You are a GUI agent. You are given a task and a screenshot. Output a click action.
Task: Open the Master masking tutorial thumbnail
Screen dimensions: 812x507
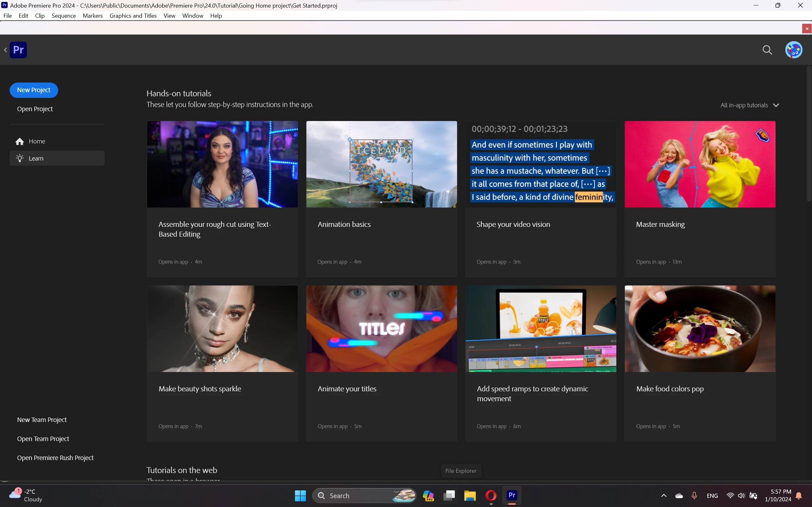click(x=700, y=164)
